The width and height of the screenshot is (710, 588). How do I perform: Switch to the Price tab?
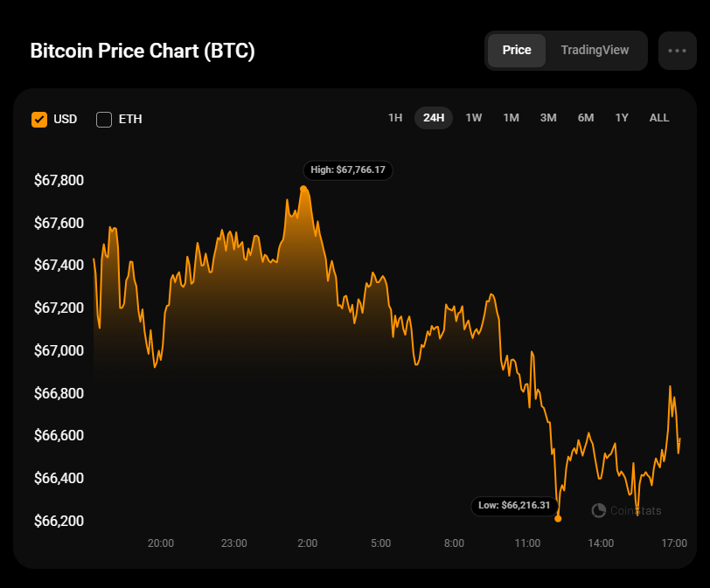point(517,51)
